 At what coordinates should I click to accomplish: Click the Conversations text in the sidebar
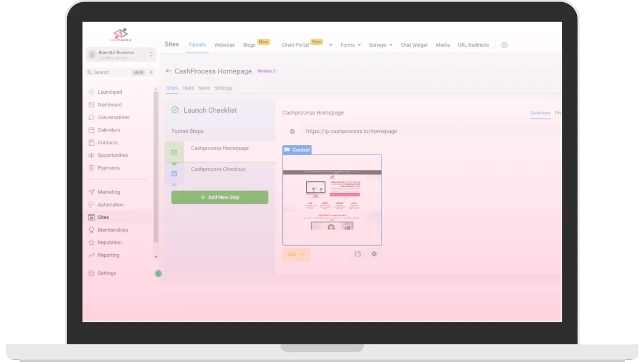pos(114,117)
